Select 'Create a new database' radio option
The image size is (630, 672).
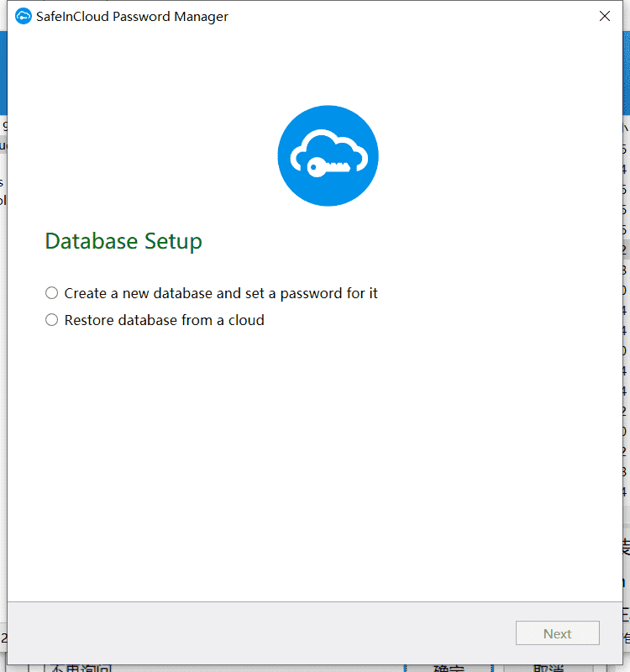click(x=52, y=293)
